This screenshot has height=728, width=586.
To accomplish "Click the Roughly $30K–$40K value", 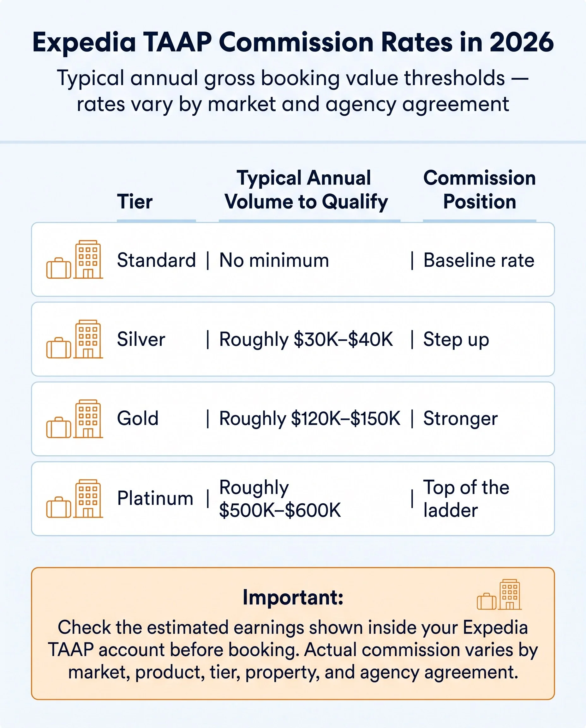I will [x=306, y=339].
